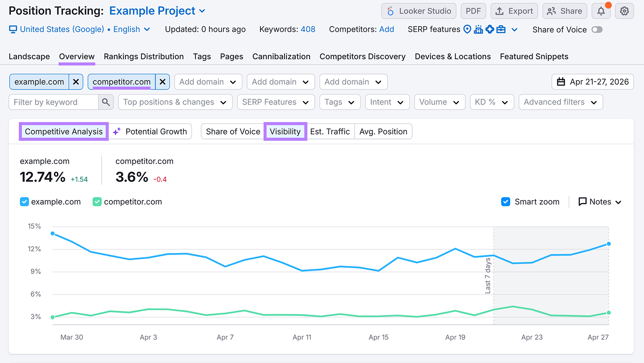Open the Rankings Distribution tab
The image size is (644, 363).
(144, 57)
